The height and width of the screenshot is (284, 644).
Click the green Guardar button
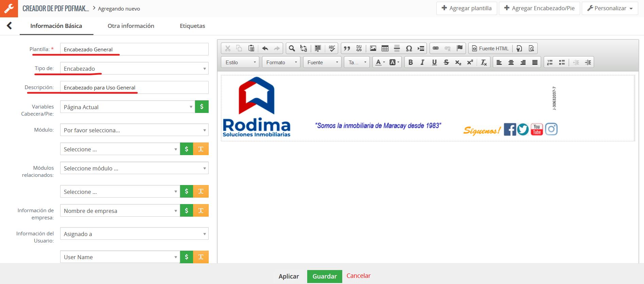click(x=324, y=276)
